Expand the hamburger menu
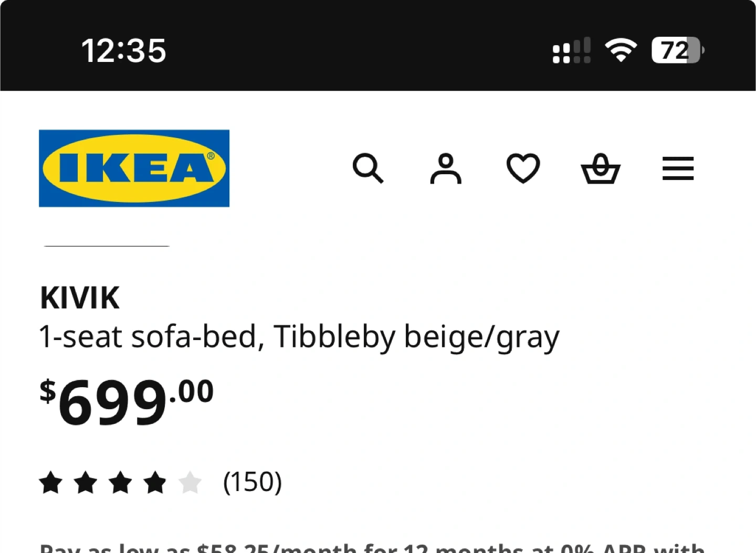 coord(678,168)
